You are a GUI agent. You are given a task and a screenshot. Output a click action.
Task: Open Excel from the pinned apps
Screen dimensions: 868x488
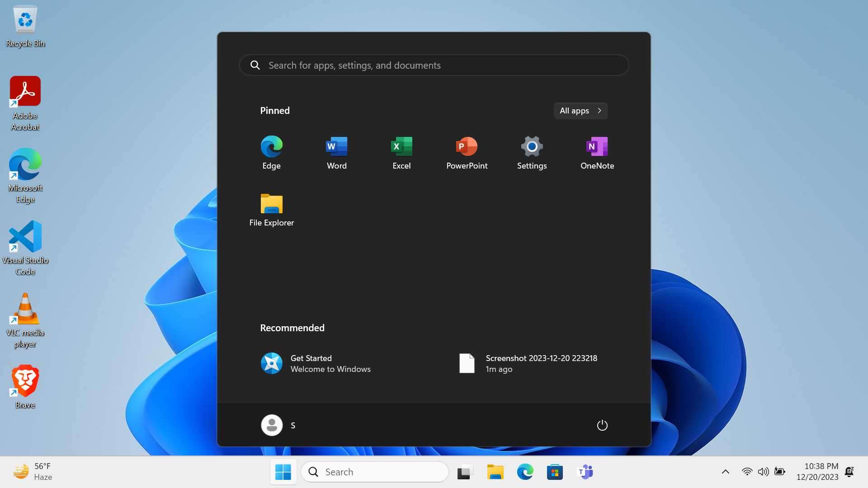401,153
